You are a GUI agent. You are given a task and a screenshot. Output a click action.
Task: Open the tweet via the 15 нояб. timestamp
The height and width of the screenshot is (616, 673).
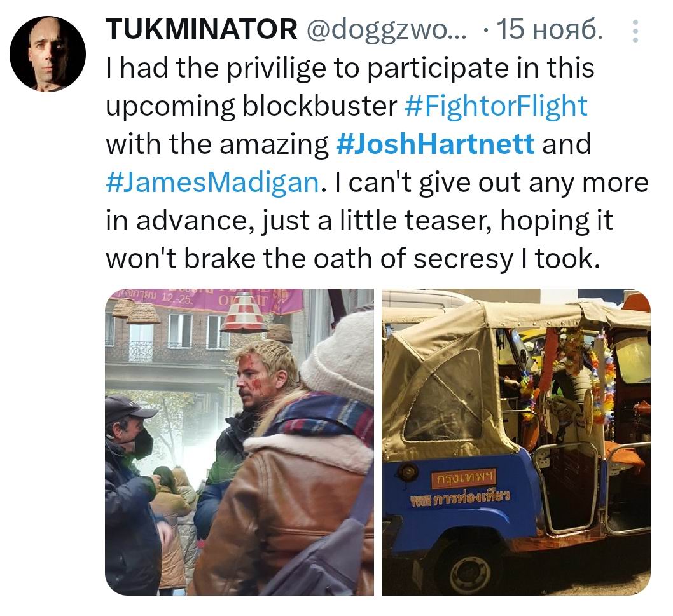point(549,29)
